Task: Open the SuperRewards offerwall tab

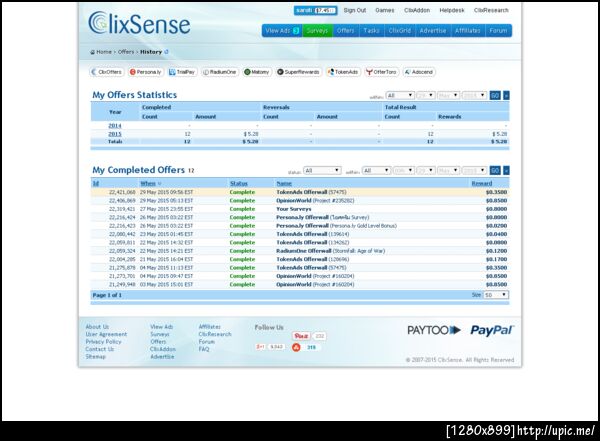Action: [x=298, y=72]
